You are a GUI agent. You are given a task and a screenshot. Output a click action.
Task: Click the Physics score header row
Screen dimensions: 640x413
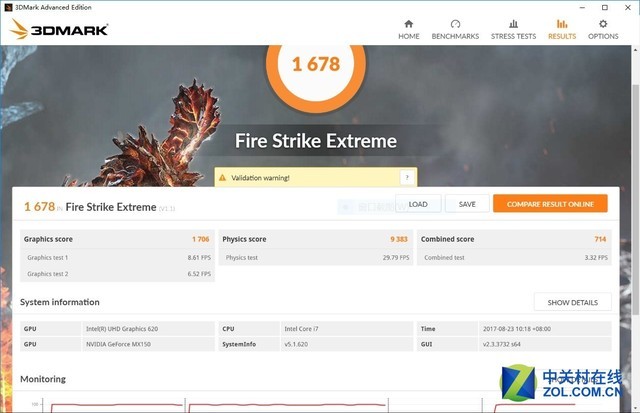(315, 240)
